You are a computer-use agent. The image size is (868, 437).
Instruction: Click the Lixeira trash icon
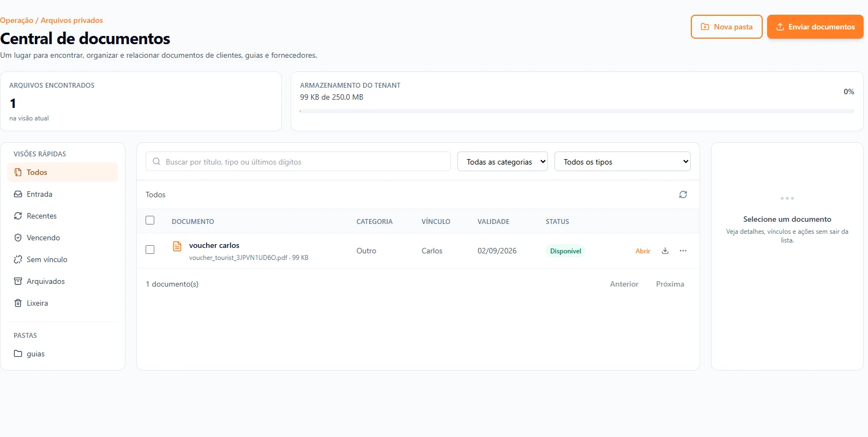18,303
